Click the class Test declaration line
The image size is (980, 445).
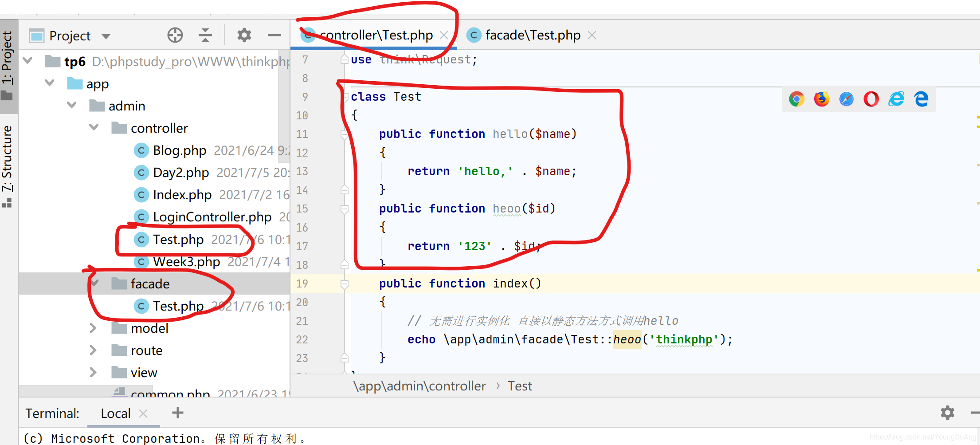[x=385, y=97]
